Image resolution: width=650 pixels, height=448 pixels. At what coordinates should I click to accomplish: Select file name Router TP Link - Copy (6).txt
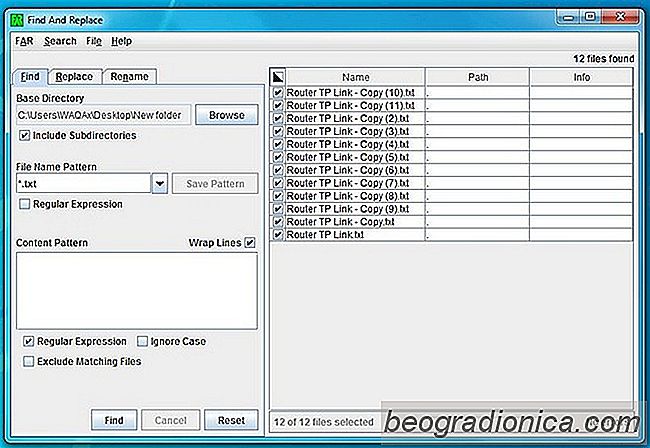[x=348, y=170]
